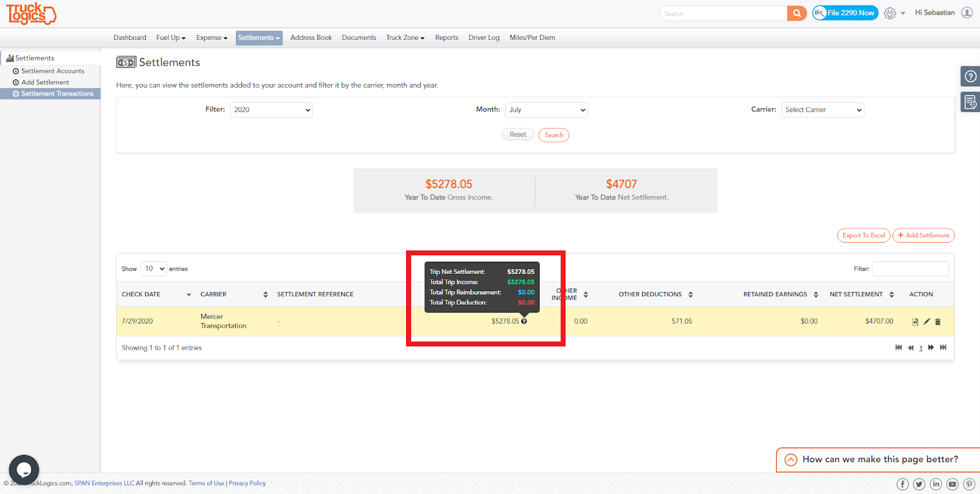This screenshot has width=980, height=494.
Task: Click the "Hi Sebastian" greeting text
Action: [x=935, y=13]
